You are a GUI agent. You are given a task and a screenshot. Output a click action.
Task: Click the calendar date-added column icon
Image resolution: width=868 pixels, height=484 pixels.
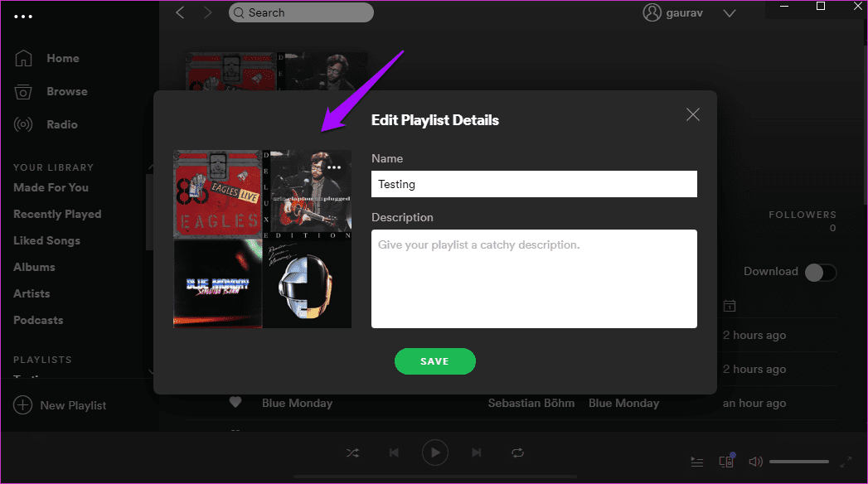point(730,305)
